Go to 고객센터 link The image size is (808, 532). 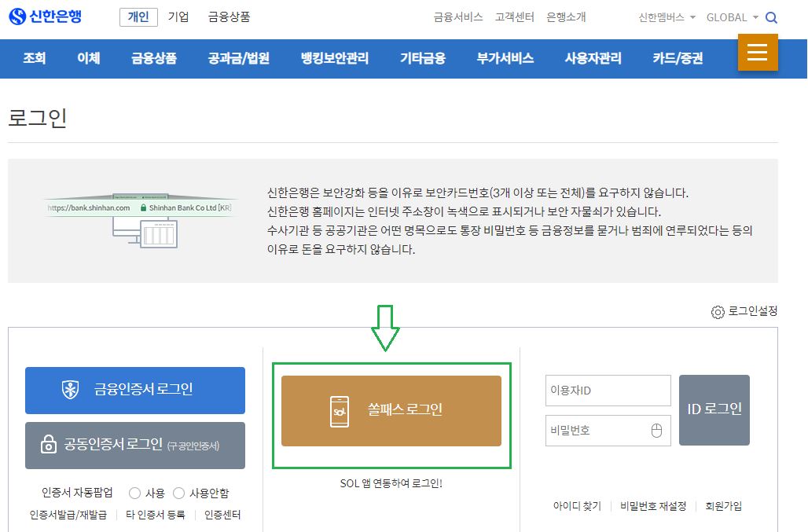click(x=514, y=17)
